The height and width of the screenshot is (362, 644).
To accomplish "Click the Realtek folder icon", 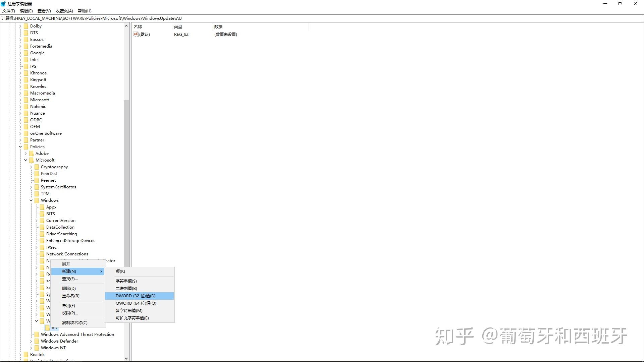I will pos(26,354).
